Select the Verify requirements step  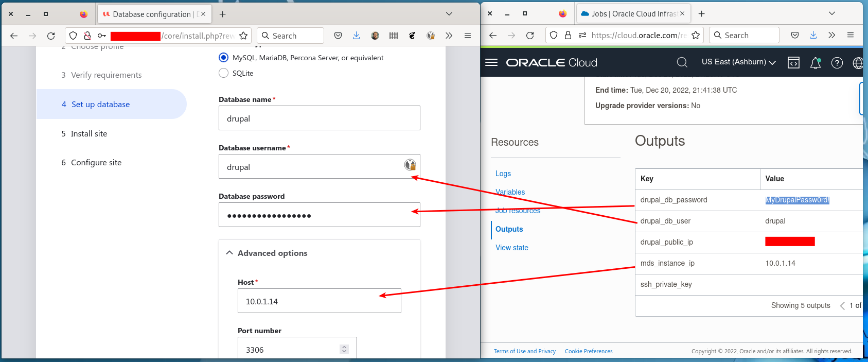[x=101, y=75]
